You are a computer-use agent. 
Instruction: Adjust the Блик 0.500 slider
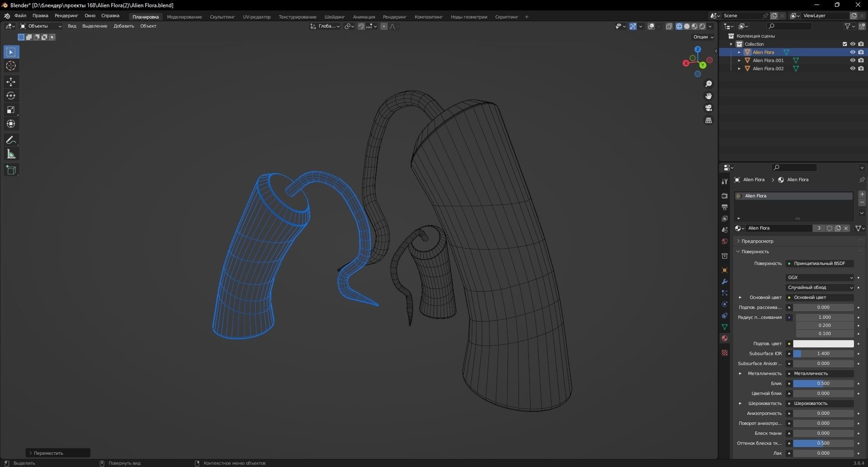click(x=823, y=384)
